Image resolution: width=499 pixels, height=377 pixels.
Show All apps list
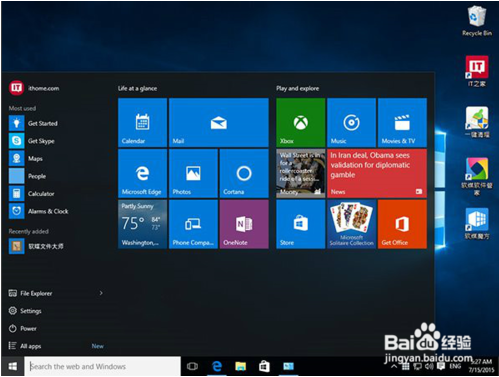[x=25, y=346]
